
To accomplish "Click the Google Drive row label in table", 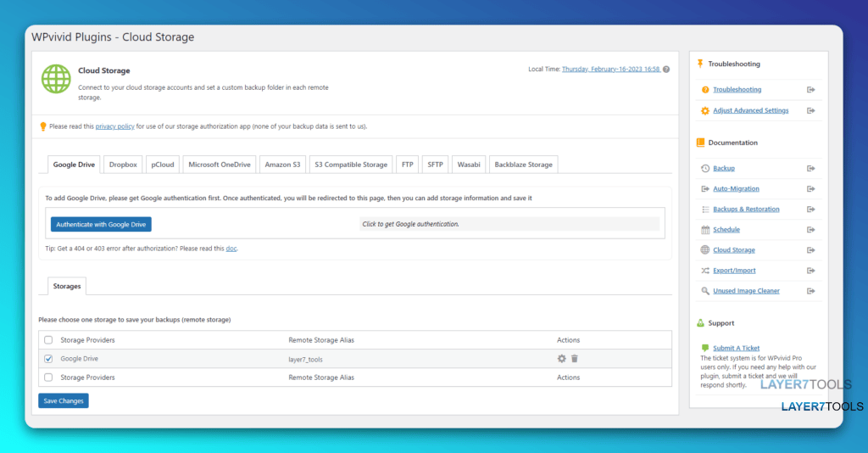I will tap(79, 359).
